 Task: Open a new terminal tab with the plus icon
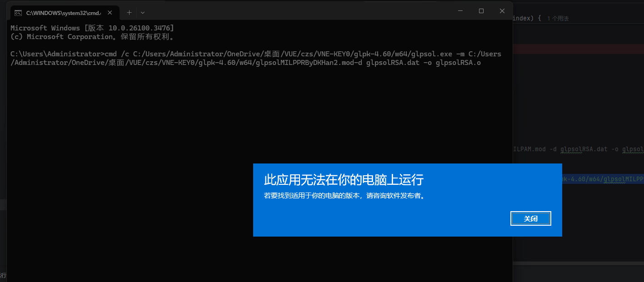(x=129, y=12)
